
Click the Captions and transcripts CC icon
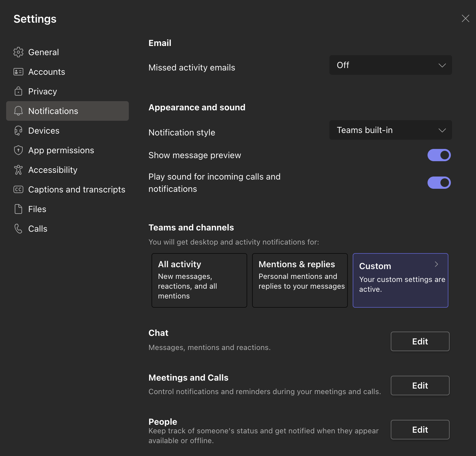[x=18, y=189]
